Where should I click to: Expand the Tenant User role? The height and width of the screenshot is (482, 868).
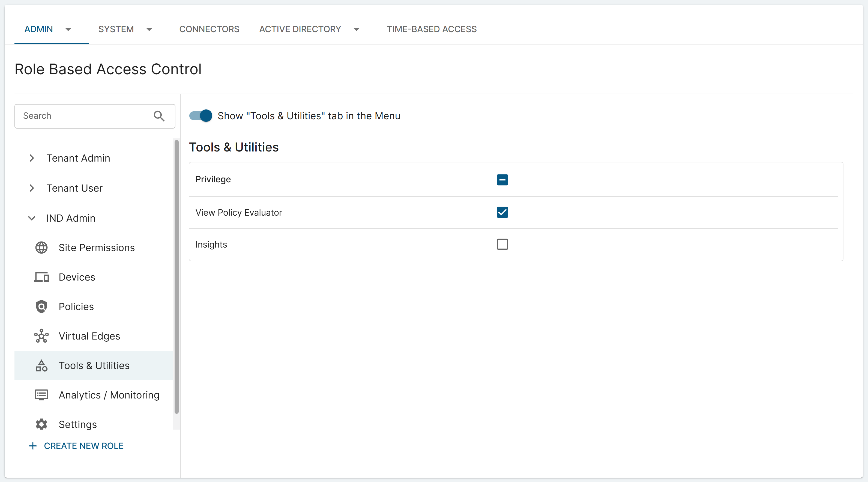pos(32,188)
